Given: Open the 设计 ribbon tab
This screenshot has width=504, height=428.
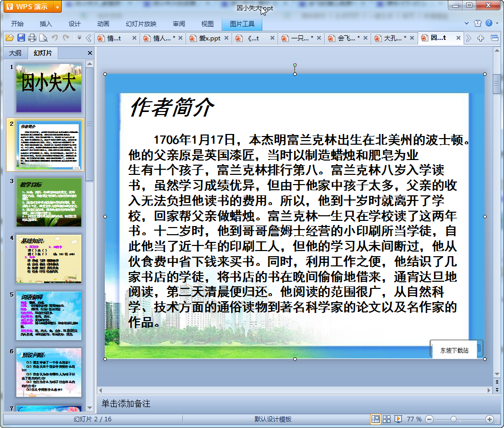Looking at the screenshot, I should [x=74, y=24].
